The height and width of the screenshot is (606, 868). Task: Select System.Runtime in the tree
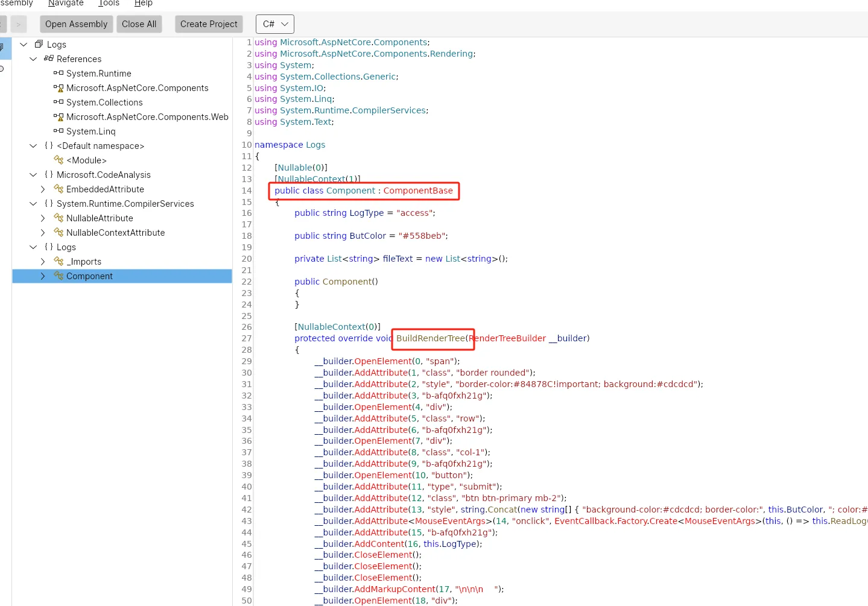coord(98,73)
